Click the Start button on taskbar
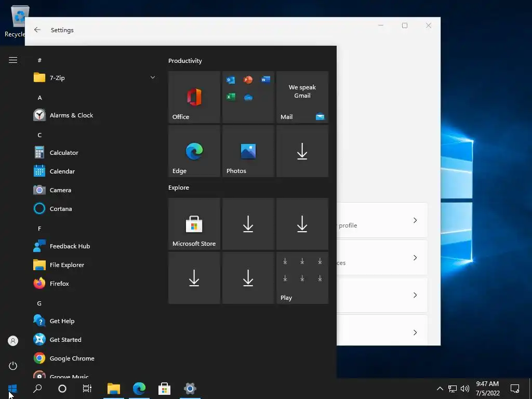532x399 pixels. click(12, 389)
